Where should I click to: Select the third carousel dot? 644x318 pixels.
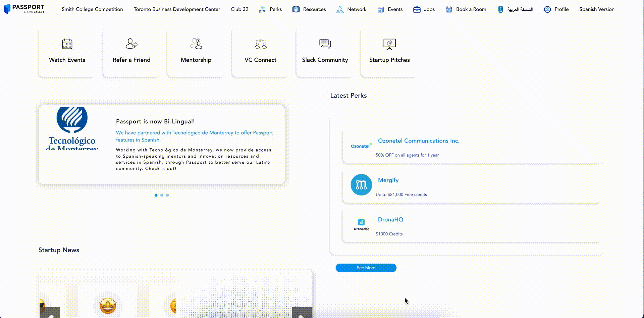click(167, 195)
